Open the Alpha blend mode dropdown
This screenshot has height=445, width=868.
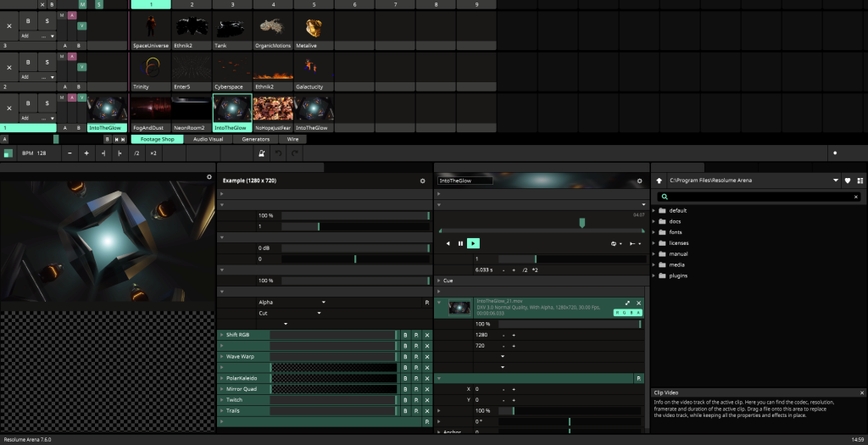coord(292,302)
